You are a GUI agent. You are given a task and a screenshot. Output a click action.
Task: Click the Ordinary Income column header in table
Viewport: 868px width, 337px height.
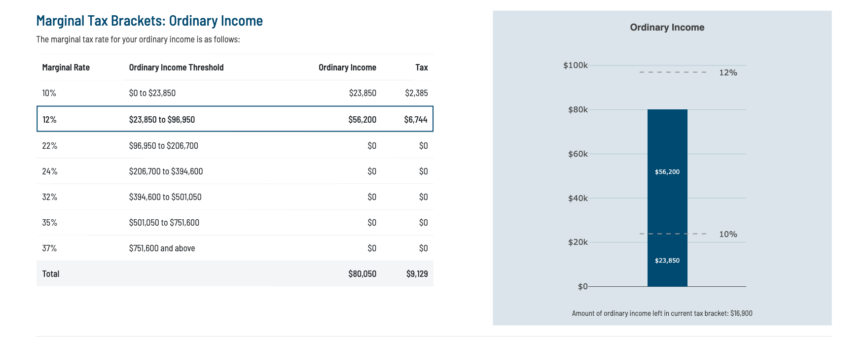[347, 67]
